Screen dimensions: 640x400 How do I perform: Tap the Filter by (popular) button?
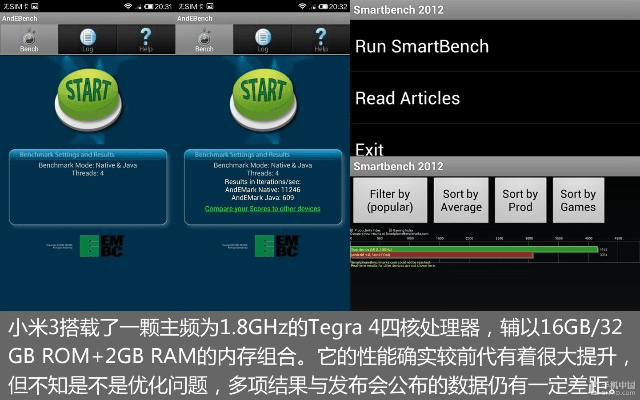click(390, 200)
